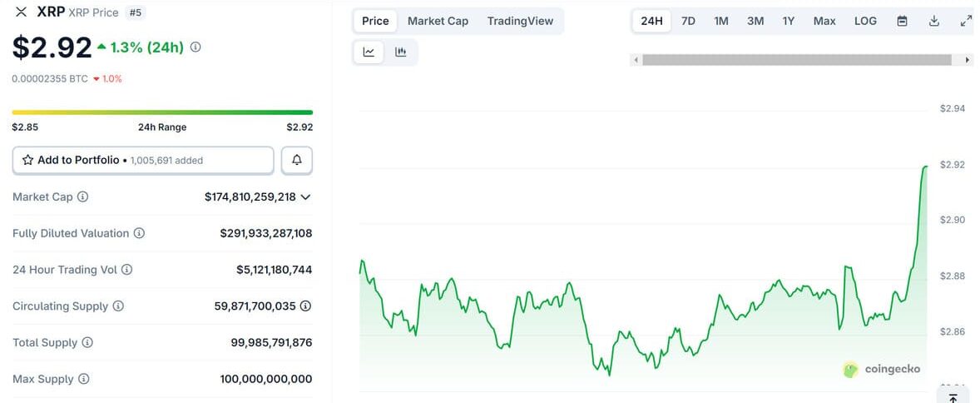This screenshot has height=403, width=980.
Task: Click the scroll-to-top arrow button
Action: tap(953, 397)
